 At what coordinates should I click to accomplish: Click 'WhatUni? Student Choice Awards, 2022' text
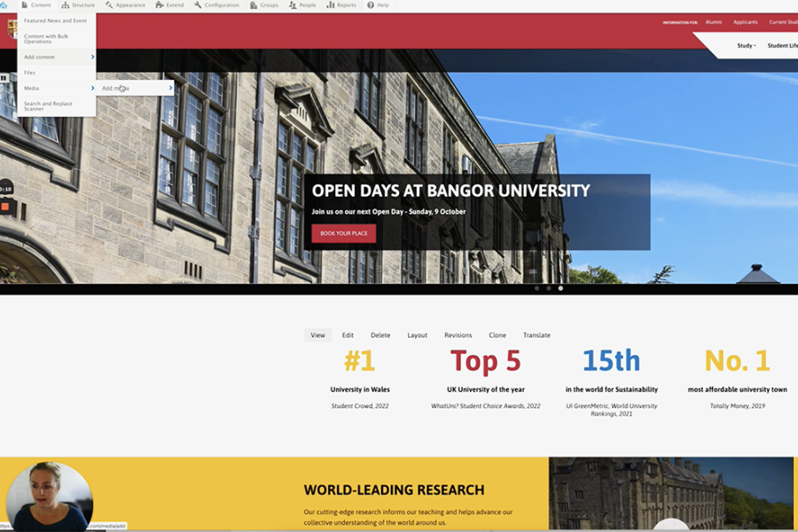(486, 406)
